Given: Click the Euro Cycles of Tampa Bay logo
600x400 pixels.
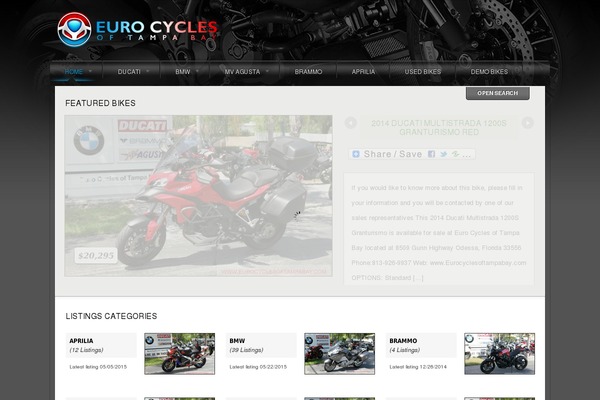Looking at the screenshot, I should click(x=137, y=30).
